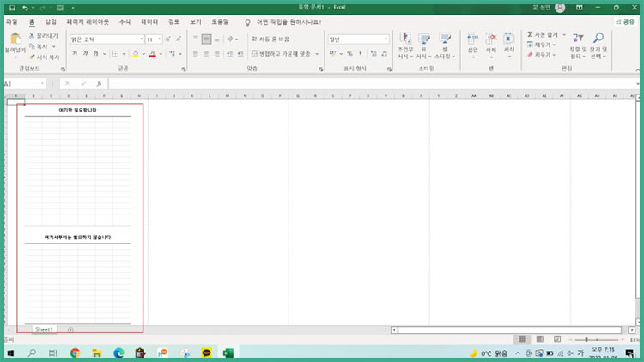The width and height of the screenshot is (644, 362).
Task: Click the Cut (잘라내기) scissors icon
Action: [x=32, y=36]
